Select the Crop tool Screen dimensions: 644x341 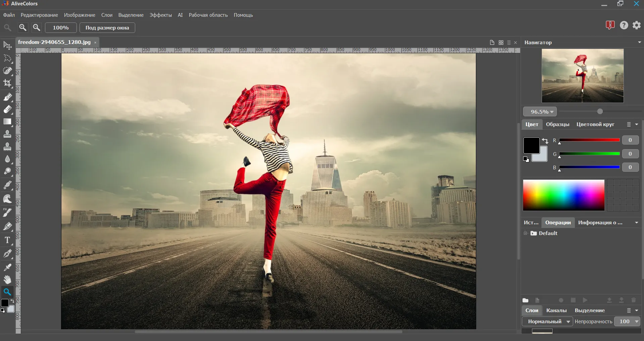tap(7, 83)
